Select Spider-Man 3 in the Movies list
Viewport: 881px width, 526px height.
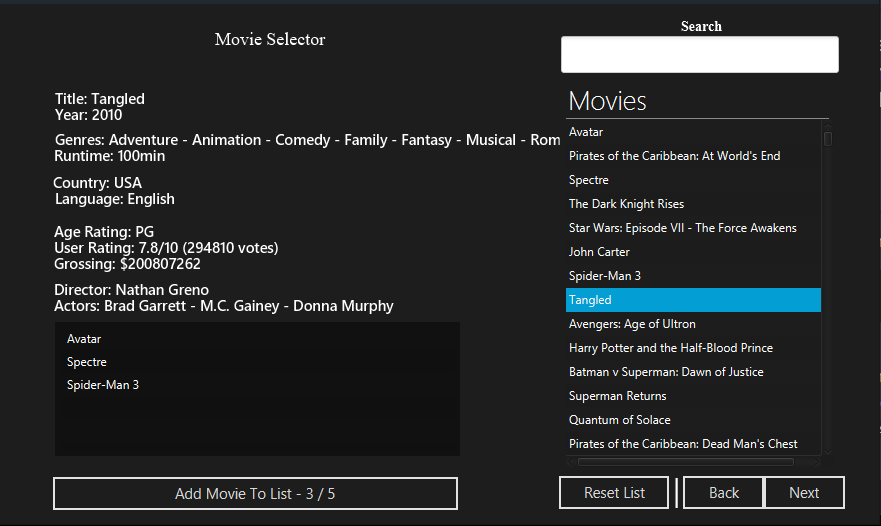pos(693,276)
